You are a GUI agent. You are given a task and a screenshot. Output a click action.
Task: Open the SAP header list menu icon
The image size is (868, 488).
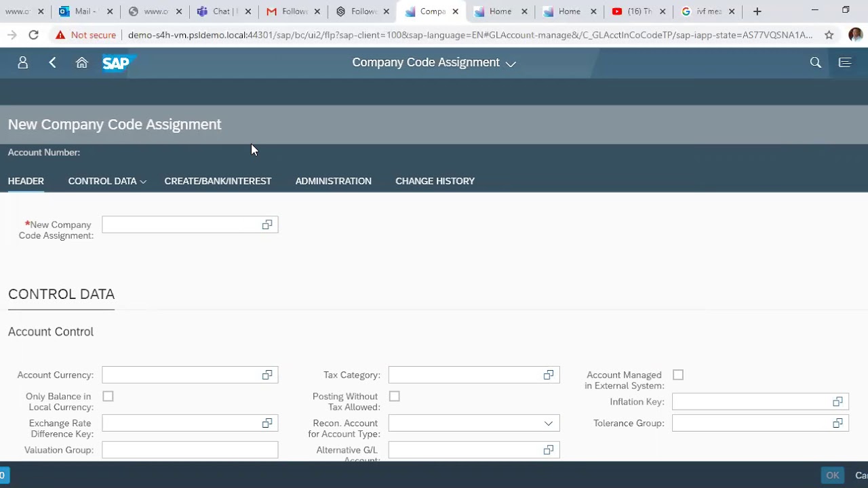845,62
